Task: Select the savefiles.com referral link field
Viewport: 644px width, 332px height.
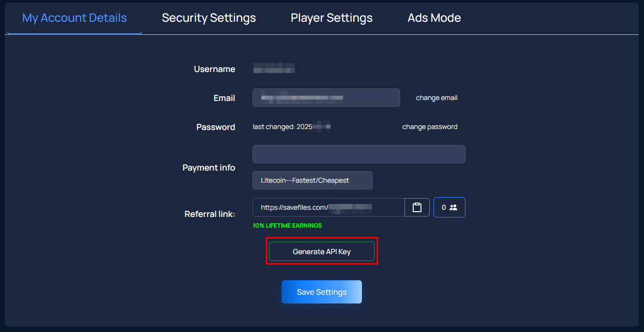Action: point(329,207)
